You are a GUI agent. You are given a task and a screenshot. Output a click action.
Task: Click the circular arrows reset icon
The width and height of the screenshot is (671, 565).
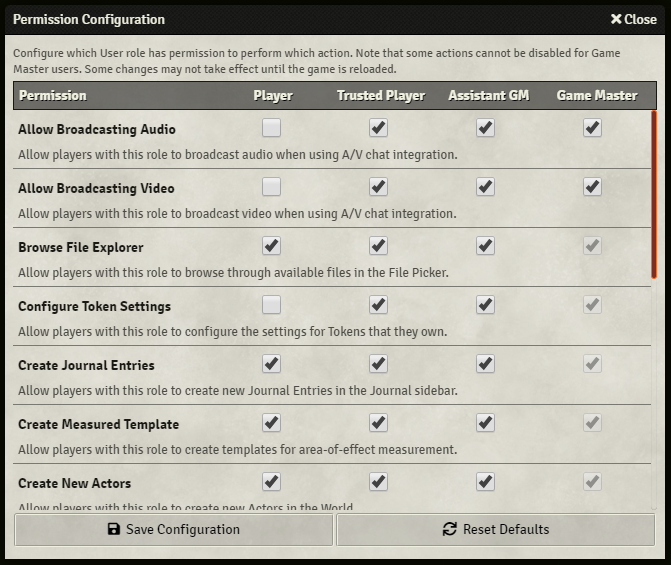pos(450,529)
